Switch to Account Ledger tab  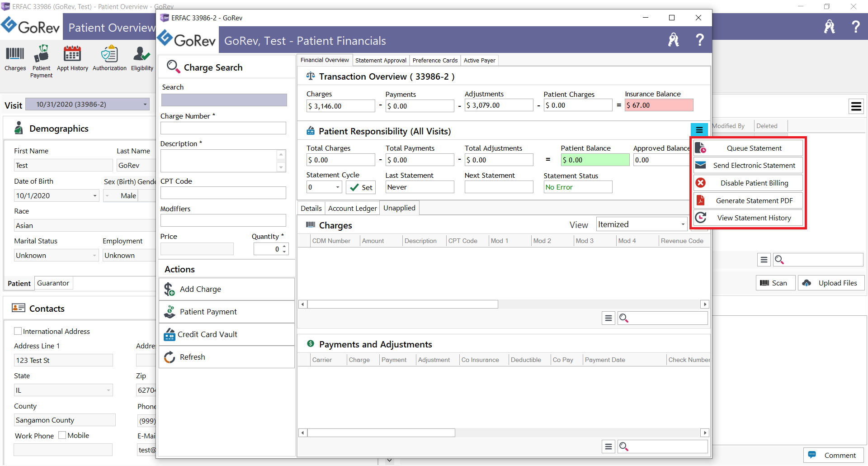coord(352,208)
